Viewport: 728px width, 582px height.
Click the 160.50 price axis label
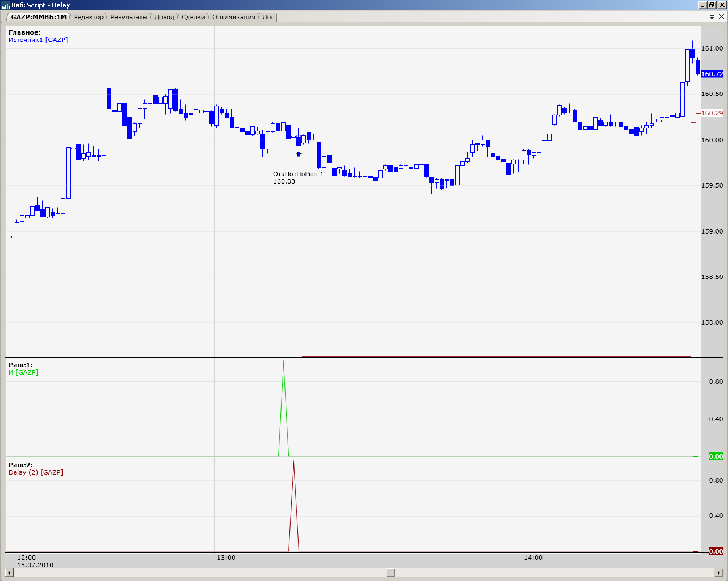pyautogui.click(x=712, y=94)
